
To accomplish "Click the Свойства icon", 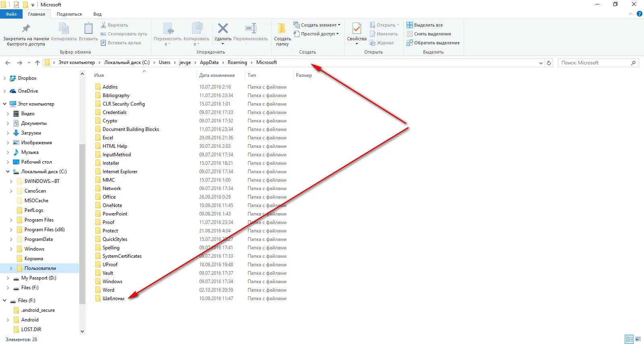I will point(357,29).
